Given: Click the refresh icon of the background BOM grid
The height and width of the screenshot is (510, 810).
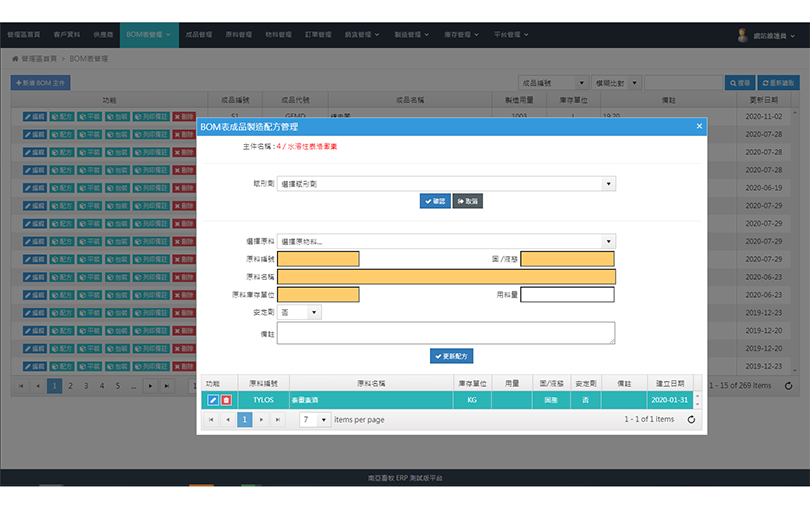Looking at the screenshot, I should pyautogui.click(x=788, y=385).
